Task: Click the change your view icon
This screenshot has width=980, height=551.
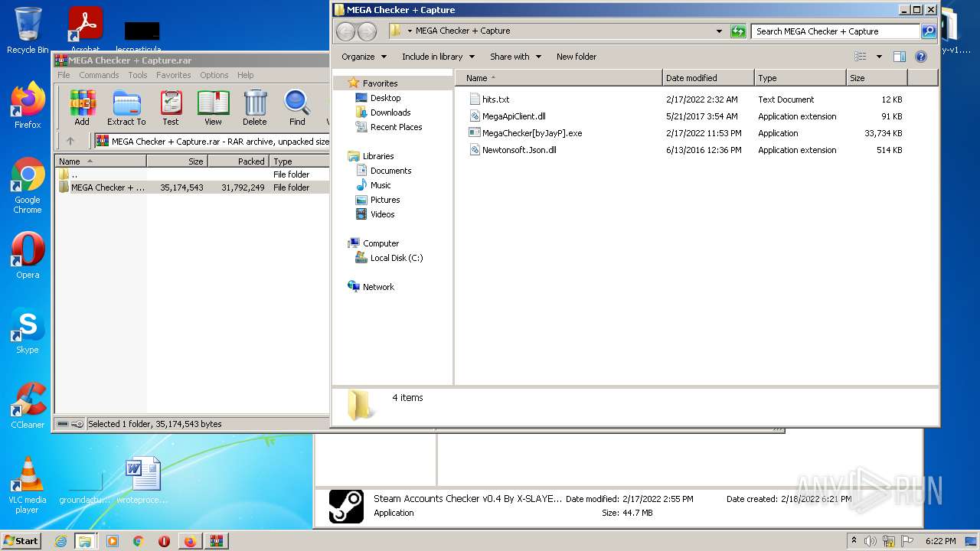Action: point(861,57)
